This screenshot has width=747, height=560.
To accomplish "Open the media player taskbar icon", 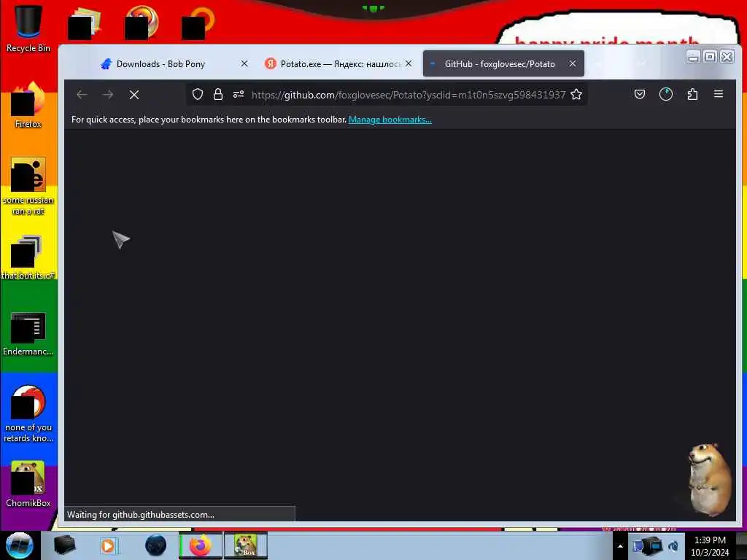I will tap(108, 545).
